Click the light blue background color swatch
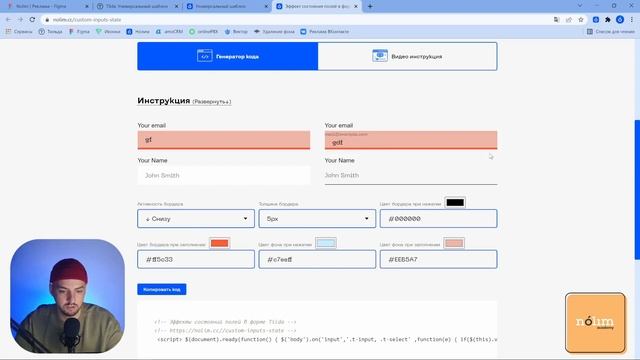This screenshot has height=360, width=640. [326, 243]
